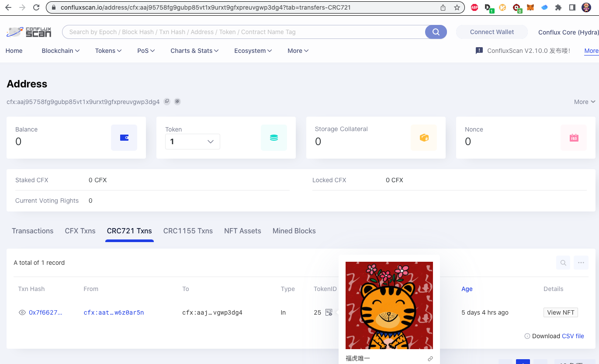
Task: Expand the Charts & Stats menu
Action: coord(195,51)
